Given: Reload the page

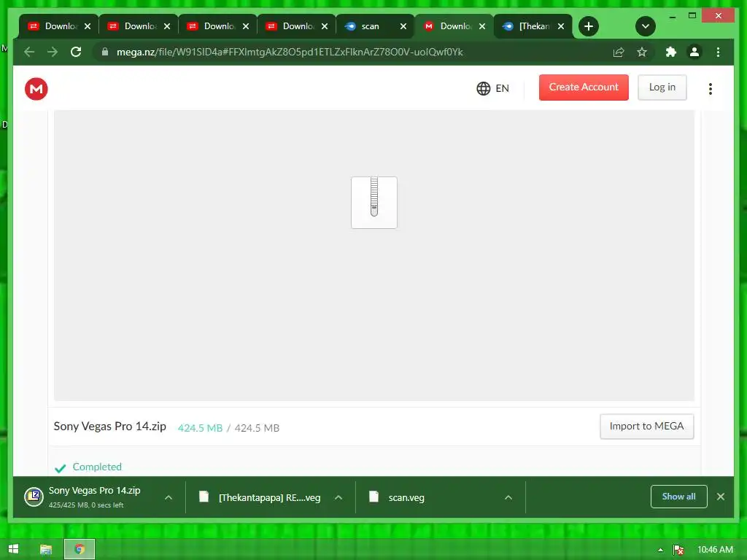Looking at the screenshot, I should click(76, 52).
